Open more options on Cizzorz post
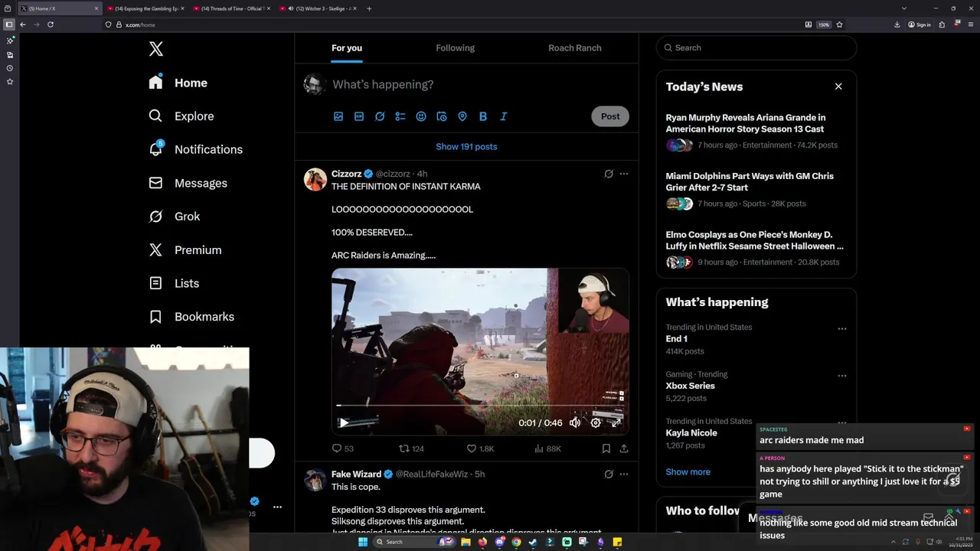 tap(624, 174)
